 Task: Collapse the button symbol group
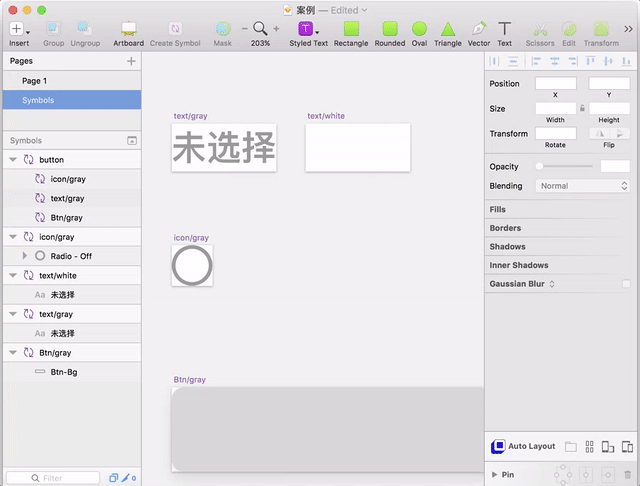(x=13, y=160)
